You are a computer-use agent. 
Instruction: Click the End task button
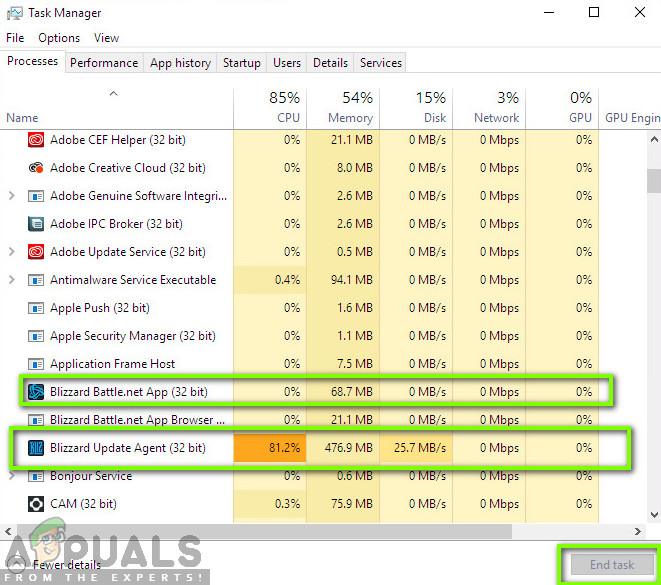pyautogui.click(x=612, y=564)
